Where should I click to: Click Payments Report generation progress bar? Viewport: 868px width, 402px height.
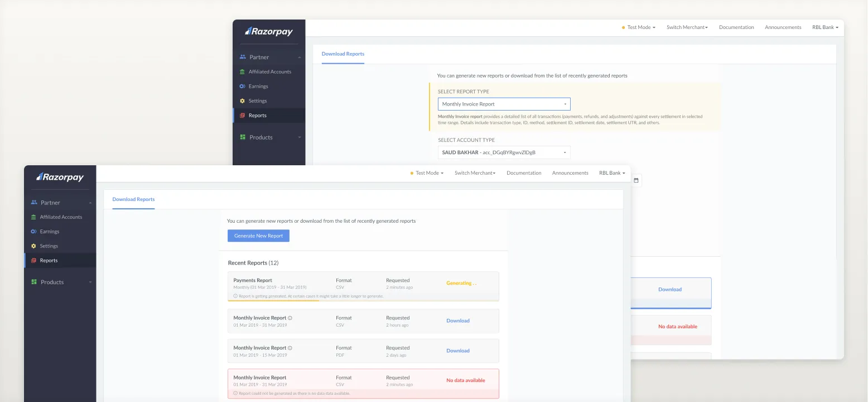pyautogui.click(x=363, y=300)
